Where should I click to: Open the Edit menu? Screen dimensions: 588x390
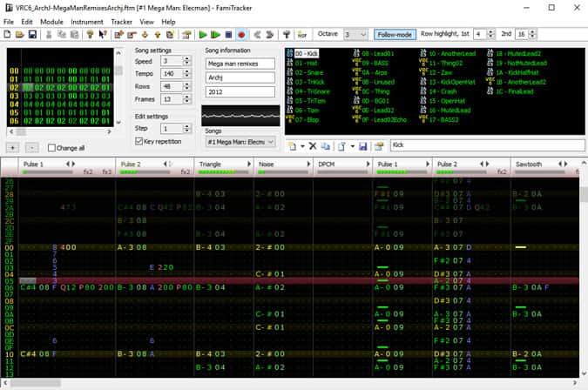[27, 22]
